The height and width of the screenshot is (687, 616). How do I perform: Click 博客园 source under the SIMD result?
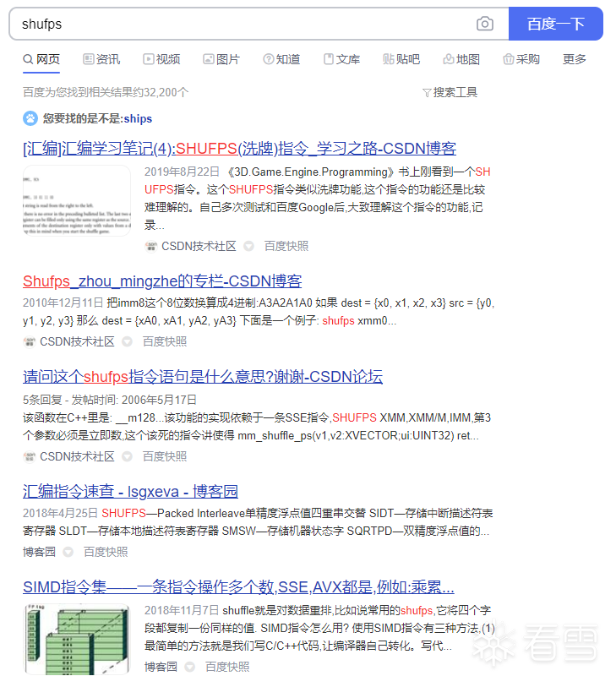pyautogui.click(x=161, y=667)
